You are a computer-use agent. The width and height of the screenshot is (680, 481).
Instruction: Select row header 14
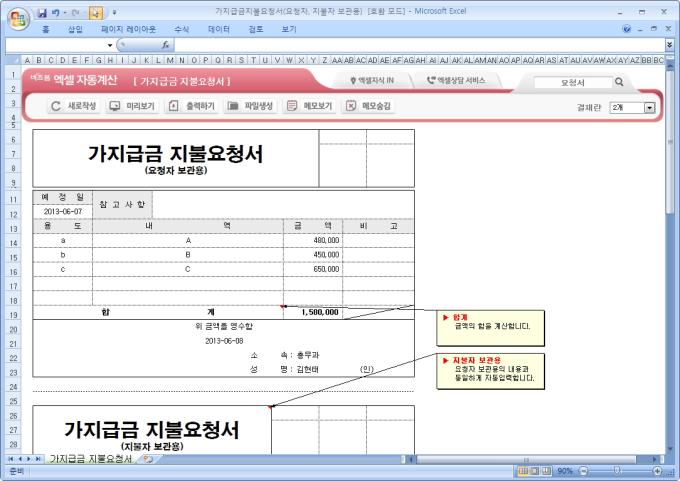pos(13,243)
